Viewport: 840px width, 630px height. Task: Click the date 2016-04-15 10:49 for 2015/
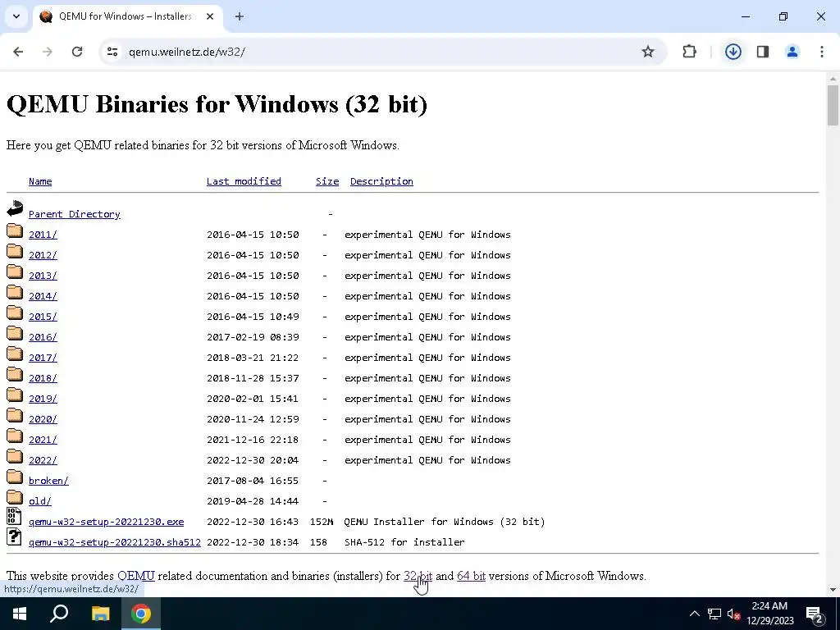253,317
